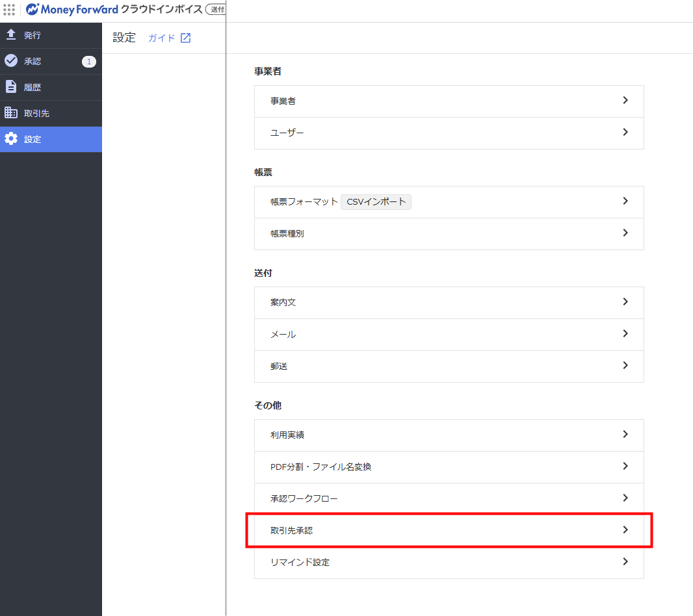Open 案内文 settings row
The image size is (693, 616).
(283, 303)
